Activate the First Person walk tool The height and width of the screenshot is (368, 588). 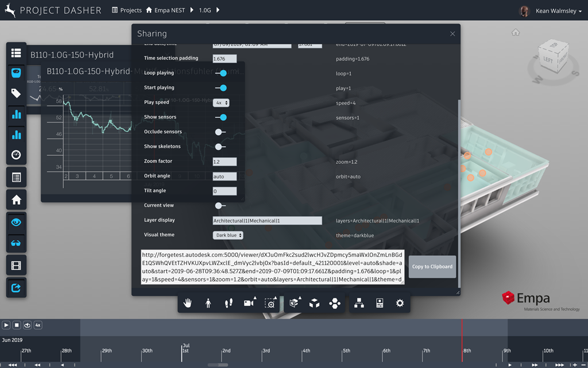click(x=208, y=303)
